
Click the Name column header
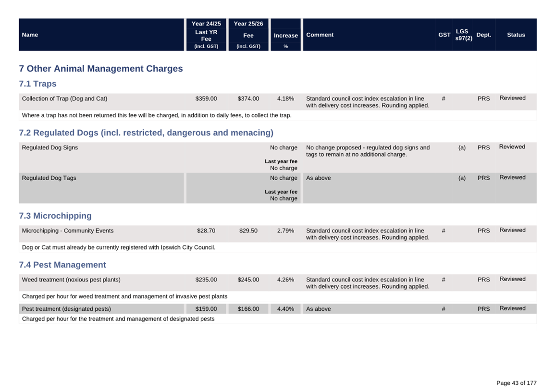click(x=30, y=35)
